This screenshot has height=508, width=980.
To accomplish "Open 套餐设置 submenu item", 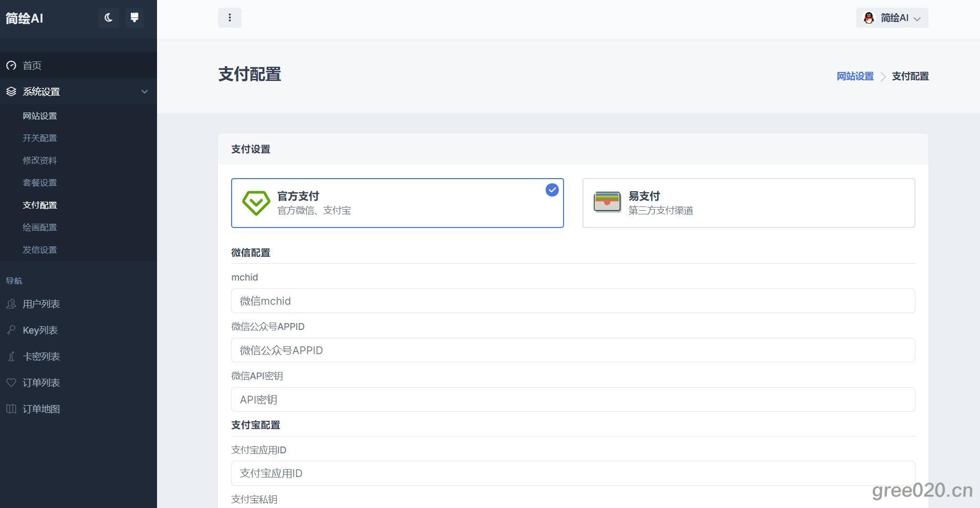I will (x=40, y=183).
